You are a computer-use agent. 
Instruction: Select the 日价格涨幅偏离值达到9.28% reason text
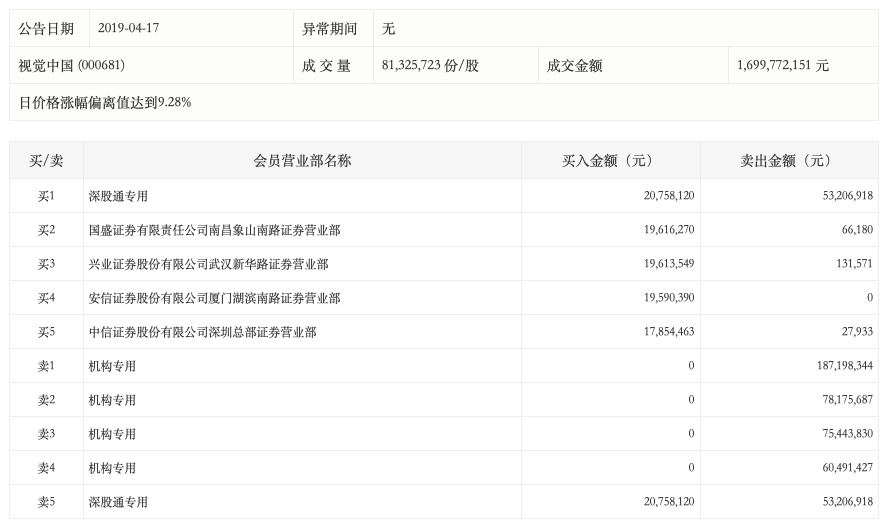(x=105, y=102)
